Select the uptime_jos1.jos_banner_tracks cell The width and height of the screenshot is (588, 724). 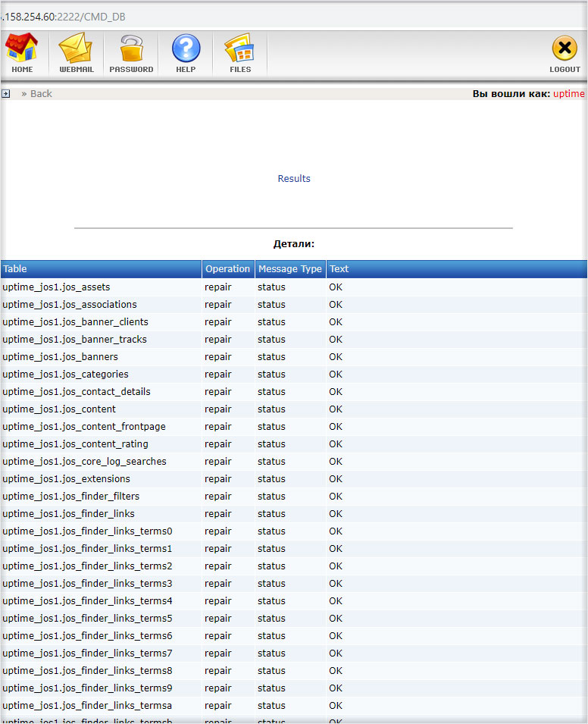(101, 340)
